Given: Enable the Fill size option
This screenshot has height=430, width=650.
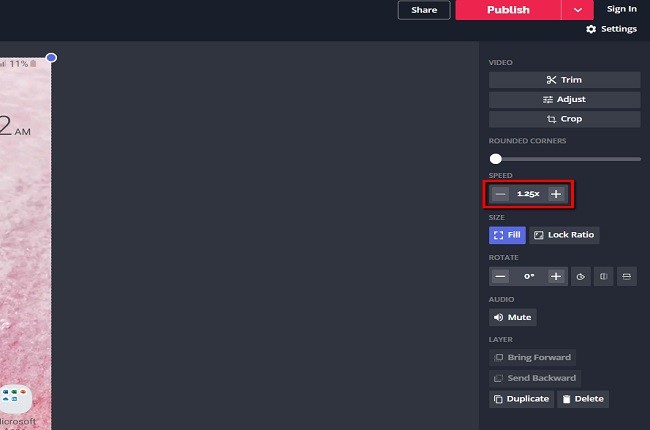Looking at the screenshot, I should pos(507,235).
